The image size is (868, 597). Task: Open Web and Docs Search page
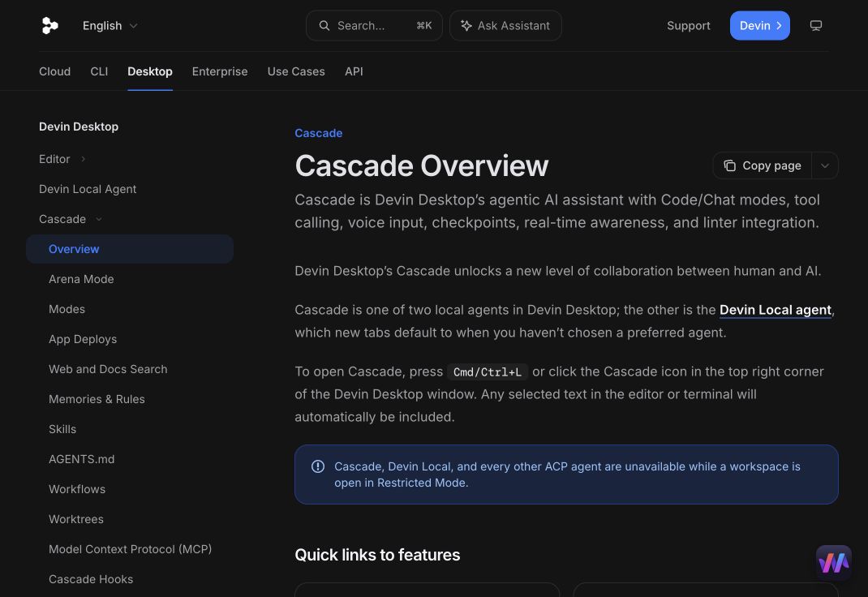pyautogui.click(x=108, y=369)
